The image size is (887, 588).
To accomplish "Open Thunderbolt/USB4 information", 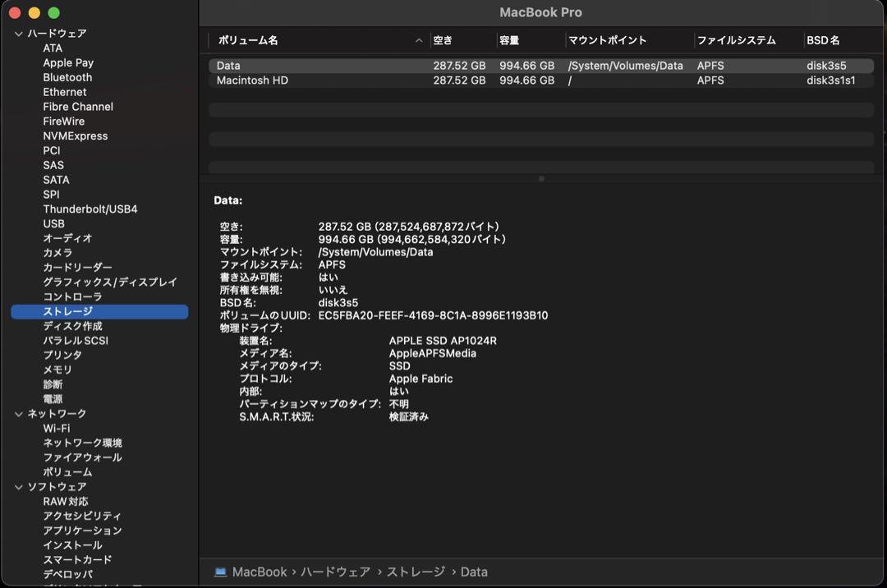I will (x=90, y=209).
